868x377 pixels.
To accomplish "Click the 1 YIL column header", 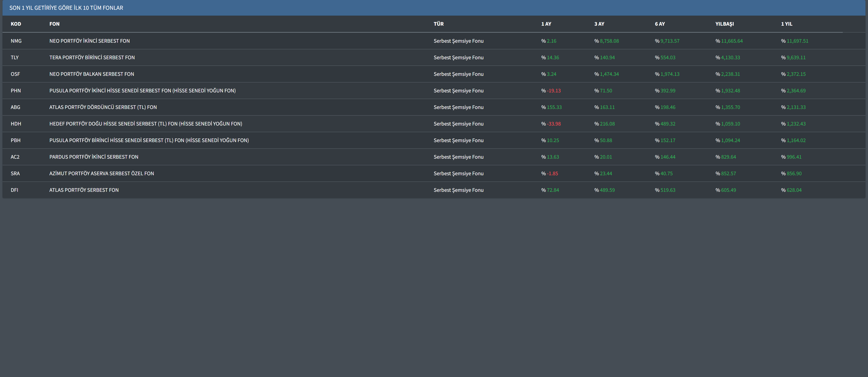I will click(x=786, y=24).
